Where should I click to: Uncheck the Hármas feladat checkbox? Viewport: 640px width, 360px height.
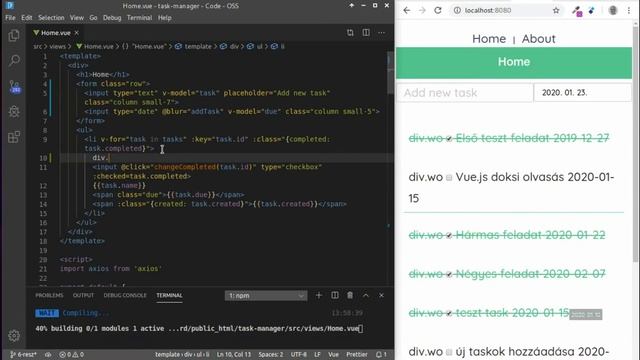[x=449, y=236]
